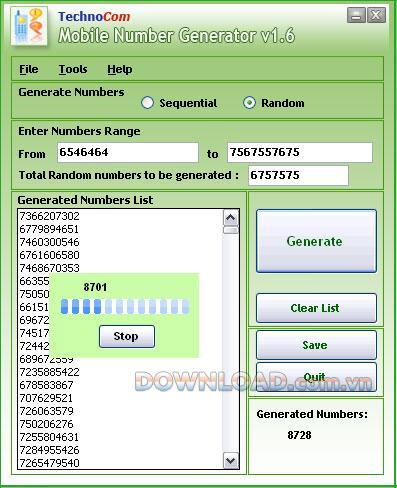
Task: Click the list scrollbar thumb
Action: [231, 230]
